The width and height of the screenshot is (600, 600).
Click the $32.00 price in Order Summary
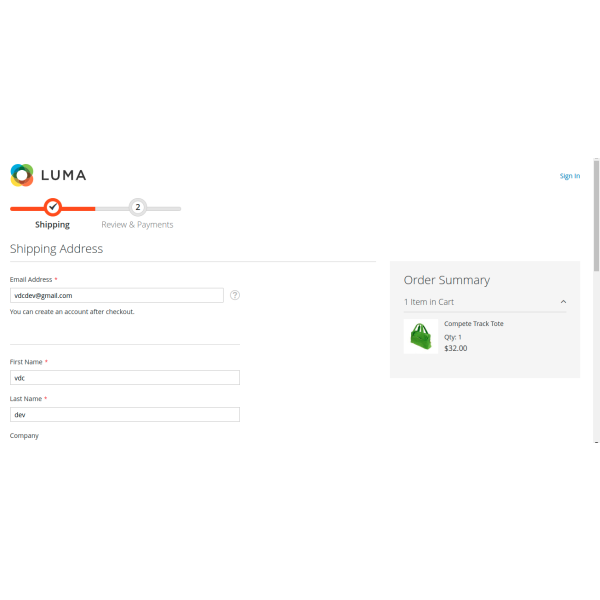tap(455, 348)
